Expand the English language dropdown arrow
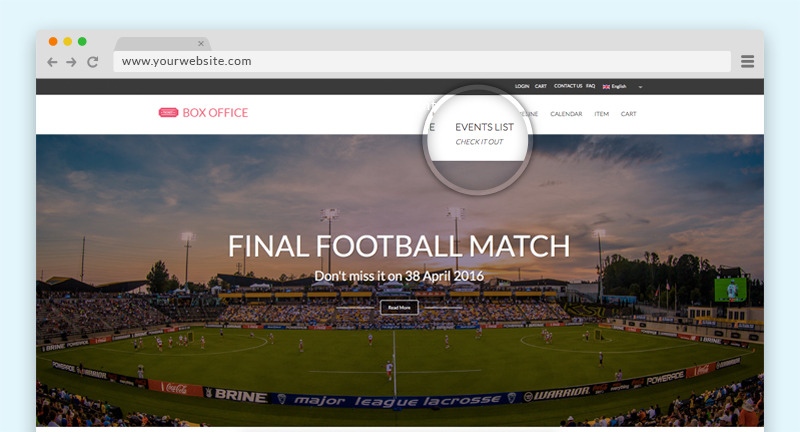This screenshot has height=432, width=800. click(640, 87)
